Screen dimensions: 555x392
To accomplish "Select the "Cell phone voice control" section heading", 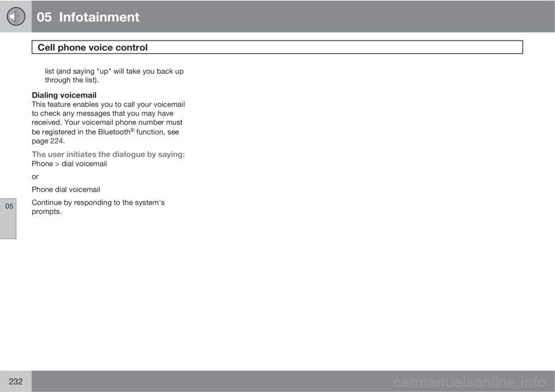I will pyautogui.click(x=92, y=47).
